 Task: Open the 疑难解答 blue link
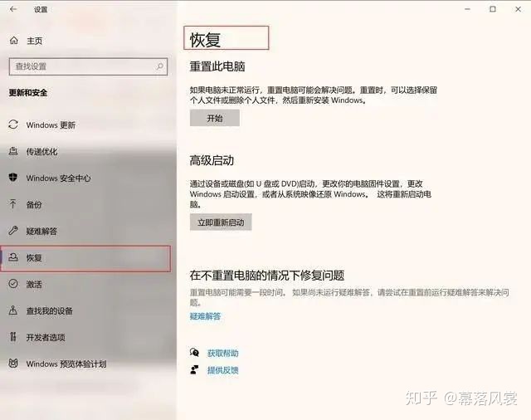point(205,316)
